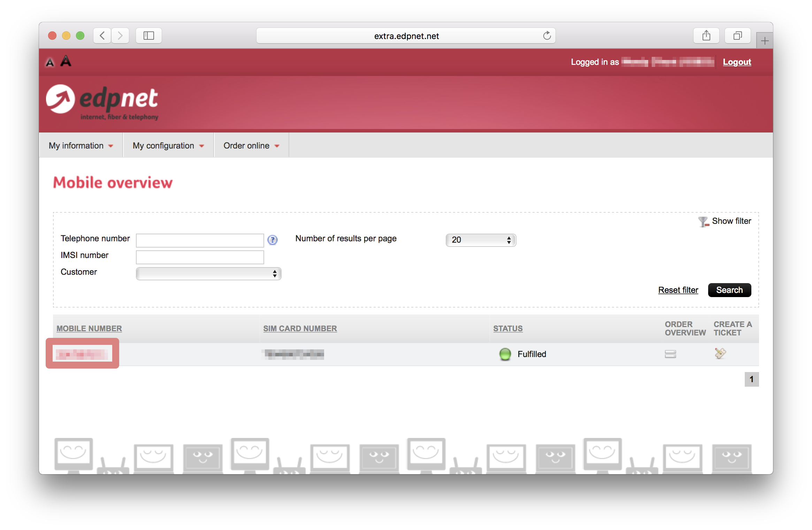Click the create a ticket icon
The height and width of the screenshot is (530, 812).
click(x=720, y=353)
